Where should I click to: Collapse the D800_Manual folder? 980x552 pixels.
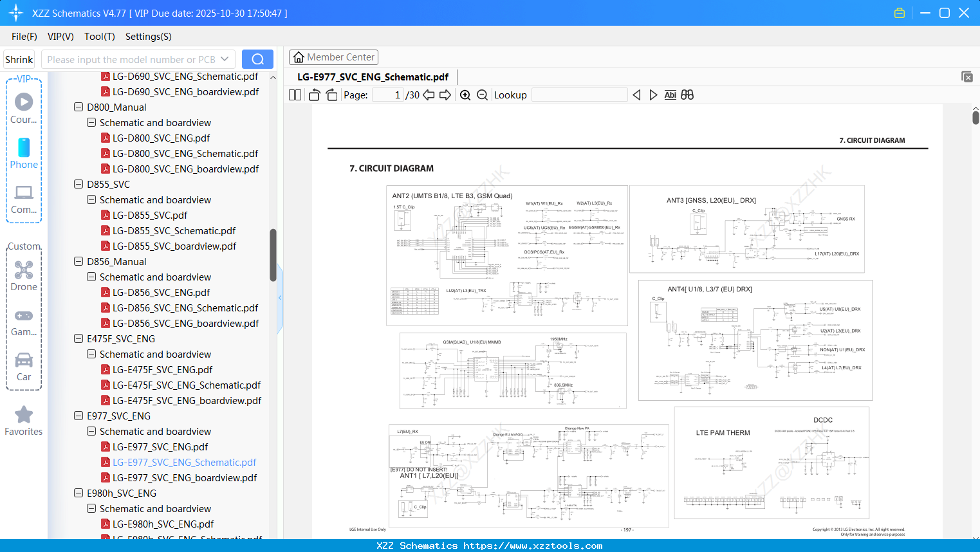78,107
